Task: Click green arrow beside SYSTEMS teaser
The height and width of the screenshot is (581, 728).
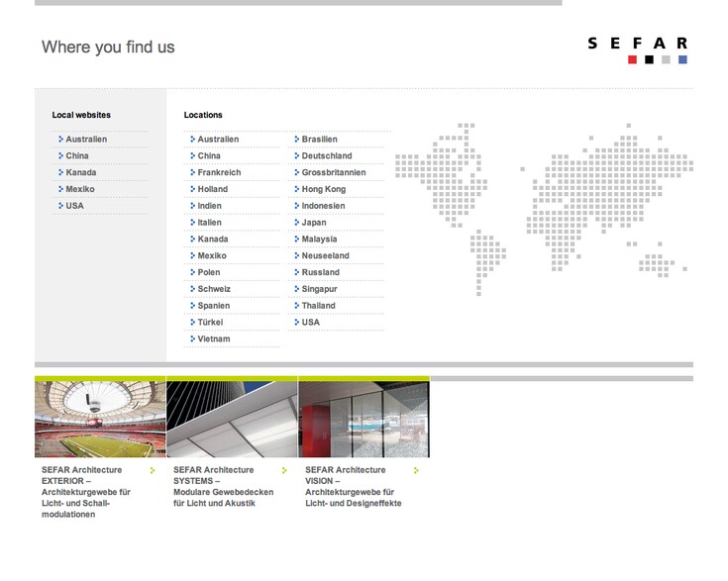Action: [284, 470]
